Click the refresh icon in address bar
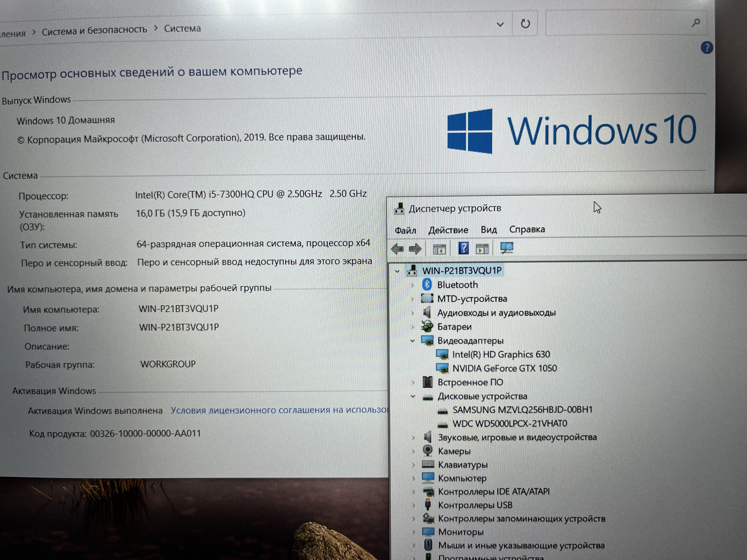 click(x=525, y=24)
